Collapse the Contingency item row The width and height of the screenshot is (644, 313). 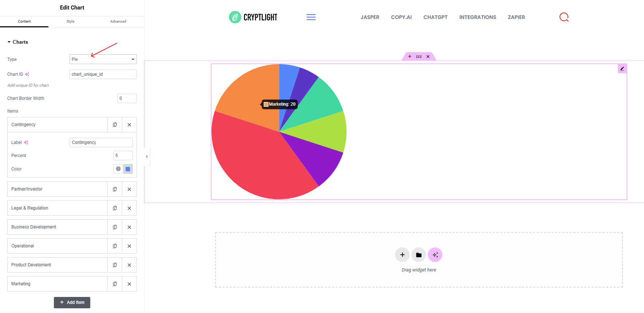point(58,125)
